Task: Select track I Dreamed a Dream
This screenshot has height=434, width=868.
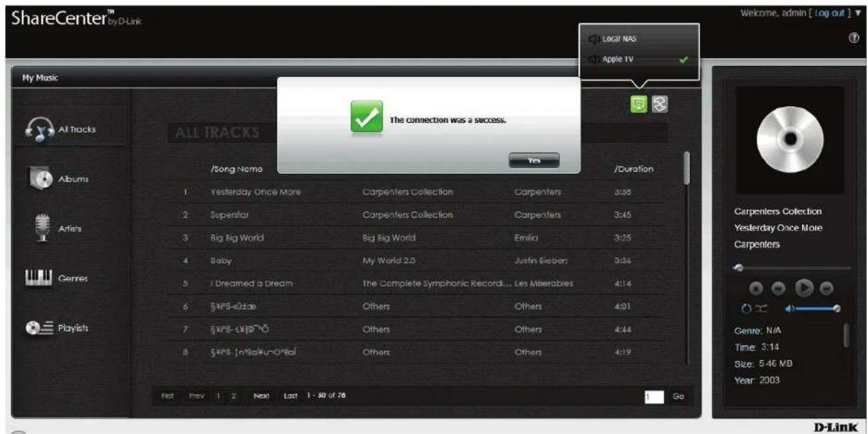Action: (x=251, y=284)
